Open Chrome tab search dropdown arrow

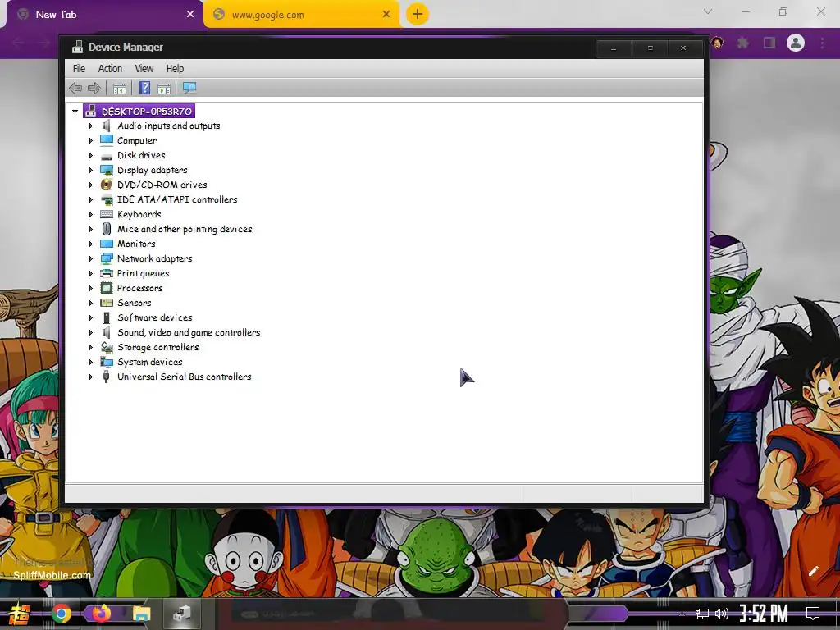tap(708, 11)
